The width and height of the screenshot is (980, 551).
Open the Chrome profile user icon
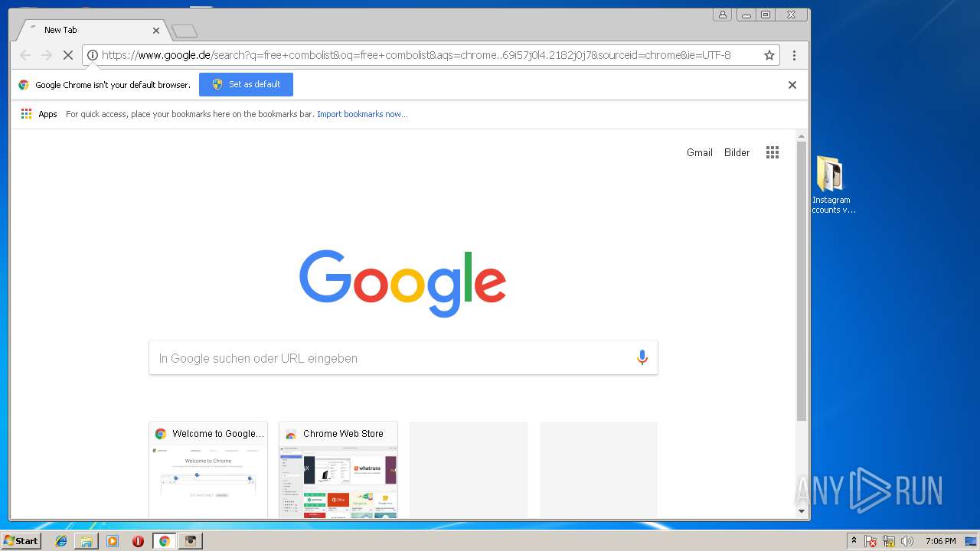(x=722, y=15)
